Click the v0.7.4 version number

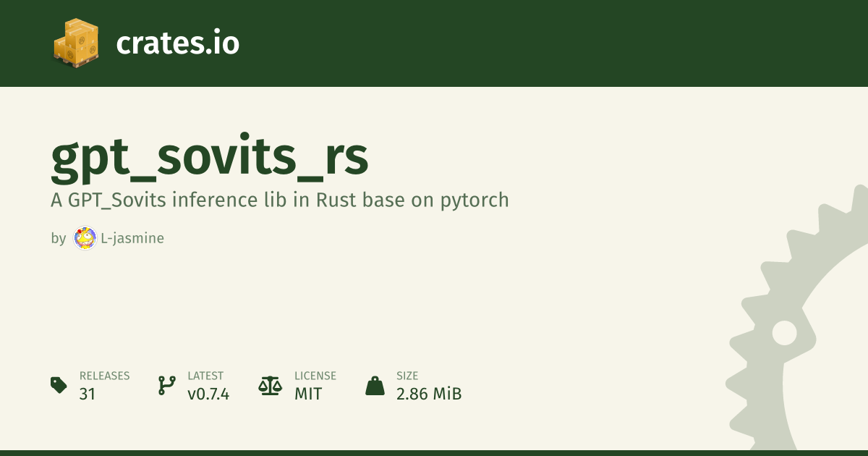coord(208,394)
